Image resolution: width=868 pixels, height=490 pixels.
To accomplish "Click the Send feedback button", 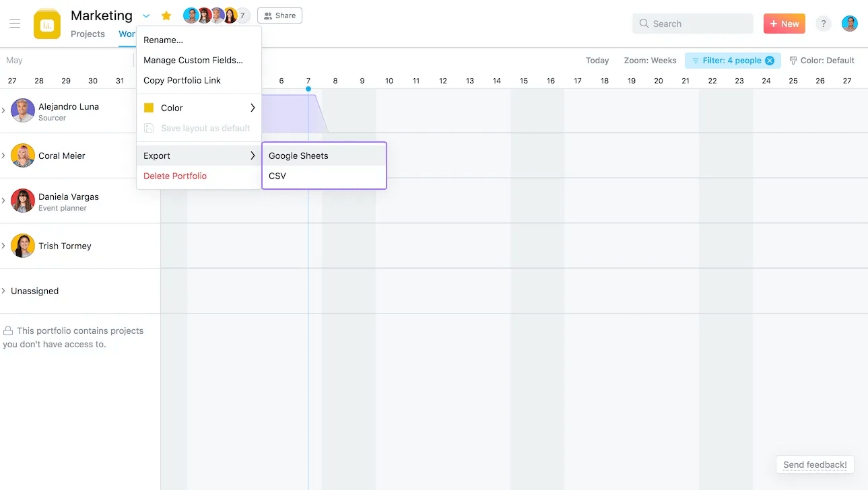I will tap(814, 464).
